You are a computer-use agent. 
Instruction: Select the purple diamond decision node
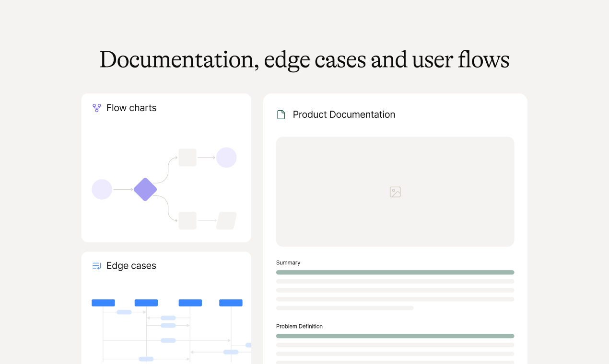point(145,189)
